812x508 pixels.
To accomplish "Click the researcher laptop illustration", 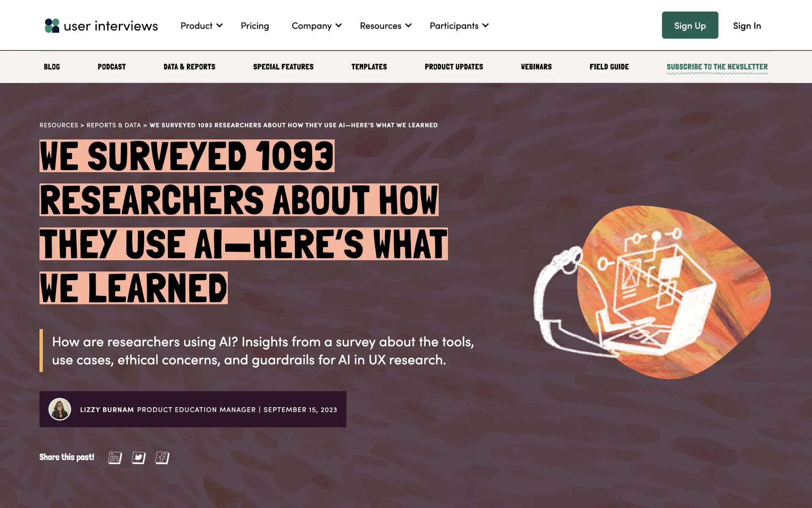I will pos(652,292).
